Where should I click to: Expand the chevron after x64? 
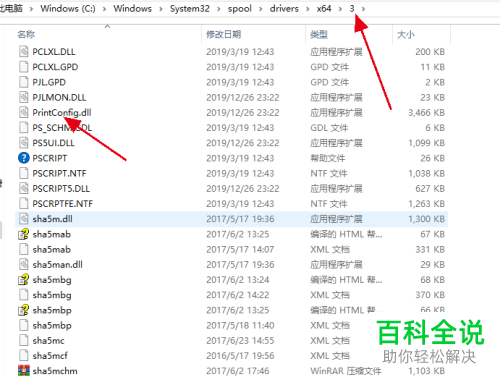click(340, 9)
